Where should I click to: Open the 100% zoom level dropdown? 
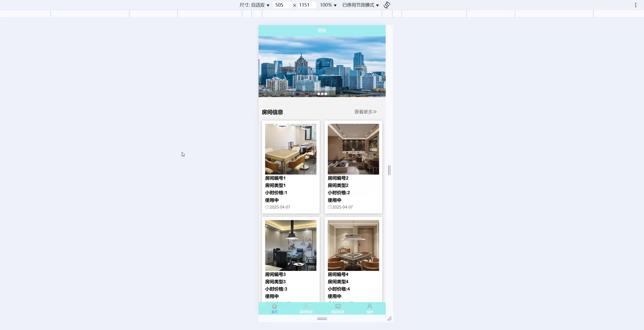tap(328, 5)
